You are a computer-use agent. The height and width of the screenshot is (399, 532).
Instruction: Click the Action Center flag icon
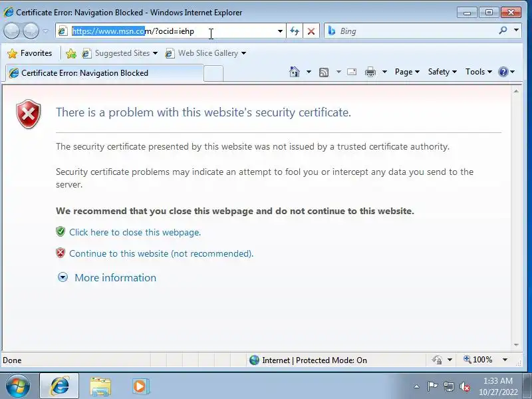point(432,386)
